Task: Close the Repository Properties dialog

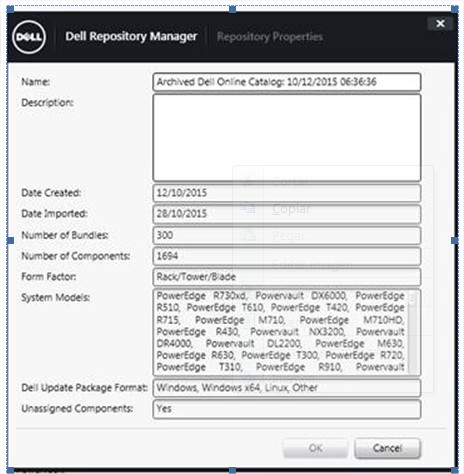Action: (440, 23)
